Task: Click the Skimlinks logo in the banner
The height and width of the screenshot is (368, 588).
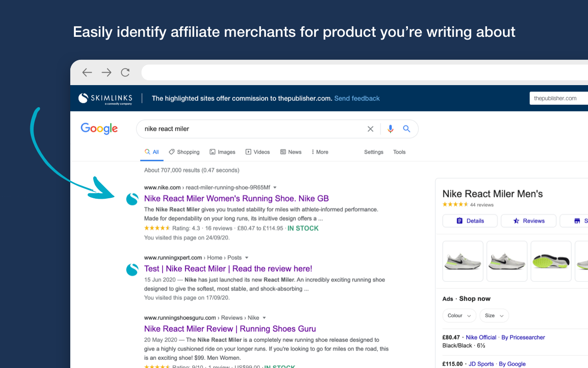Action: pos(105,98)
